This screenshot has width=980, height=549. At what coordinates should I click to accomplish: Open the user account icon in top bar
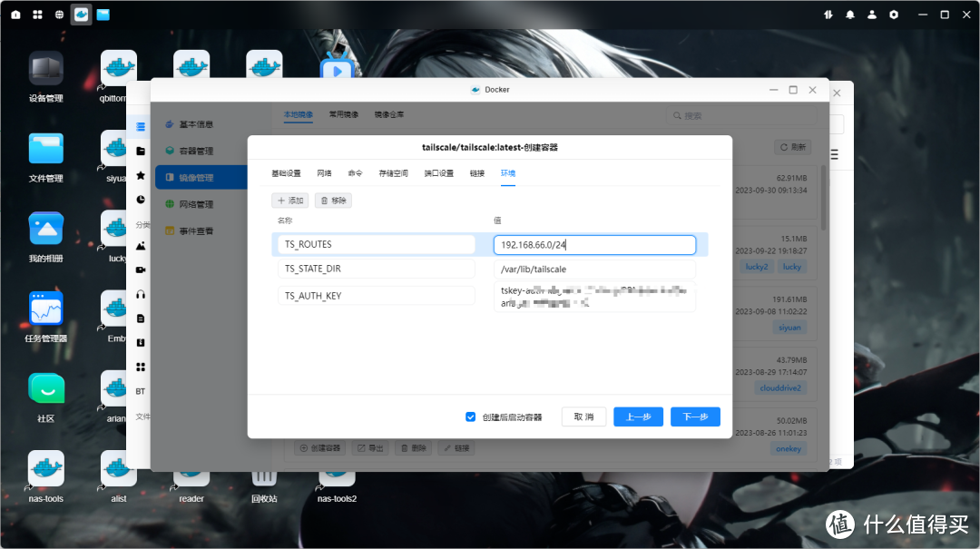click(x=872, y=15)
